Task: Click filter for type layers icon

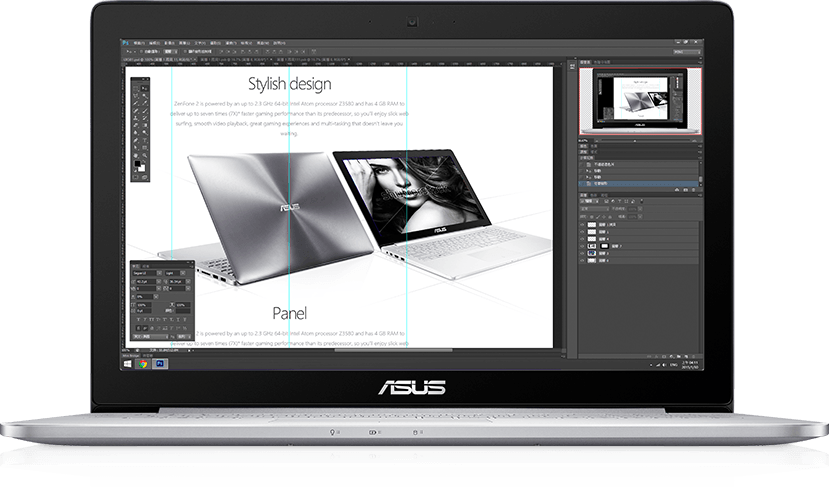Action: (620, 201)
